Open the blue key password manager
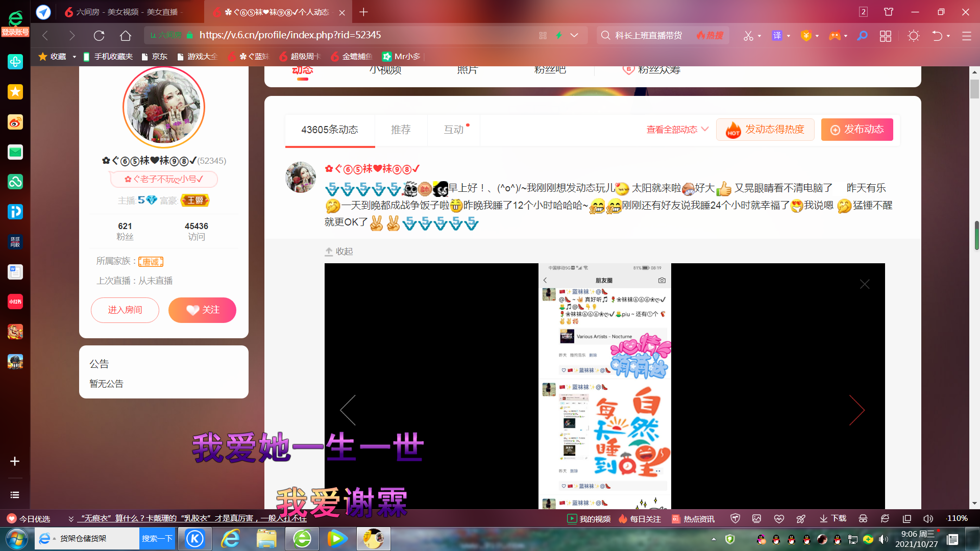 (x=863, y=35)
